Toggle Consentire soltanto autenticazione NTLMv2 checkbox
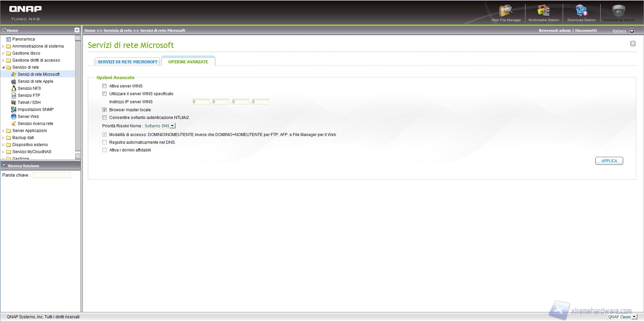 [x=105, y=118]
